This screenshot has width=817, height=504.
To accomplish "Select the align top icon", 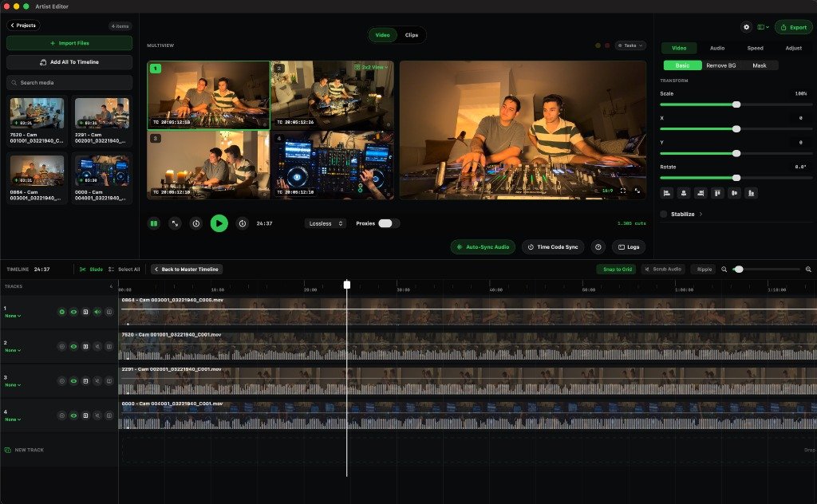I will tap(717, 193).
